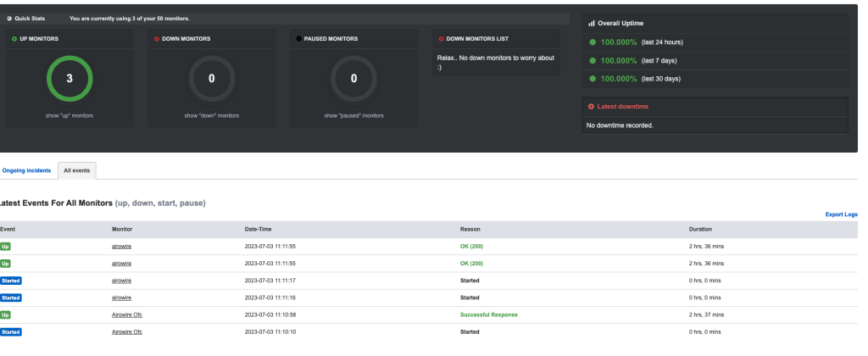Click the green dot beside last 7 days
This screenshot has height=356, width=868.
tap(593, 60)
